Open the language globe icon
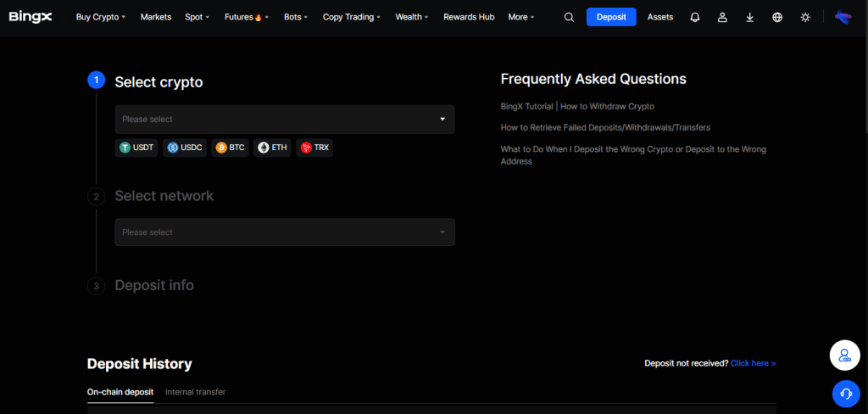Viewport: 868px width, 414px height. 777,17
